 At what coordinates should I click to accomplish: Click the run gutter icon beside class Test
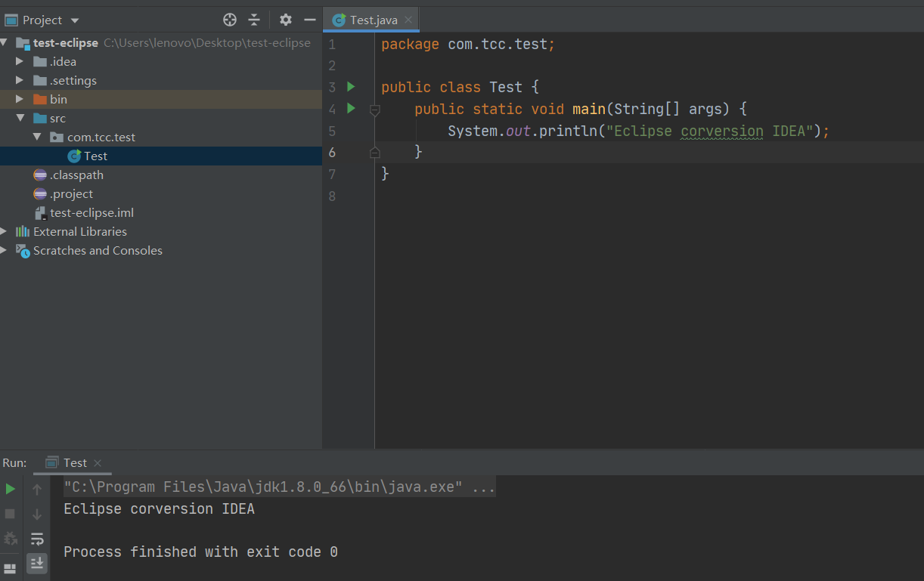(351, 86)
